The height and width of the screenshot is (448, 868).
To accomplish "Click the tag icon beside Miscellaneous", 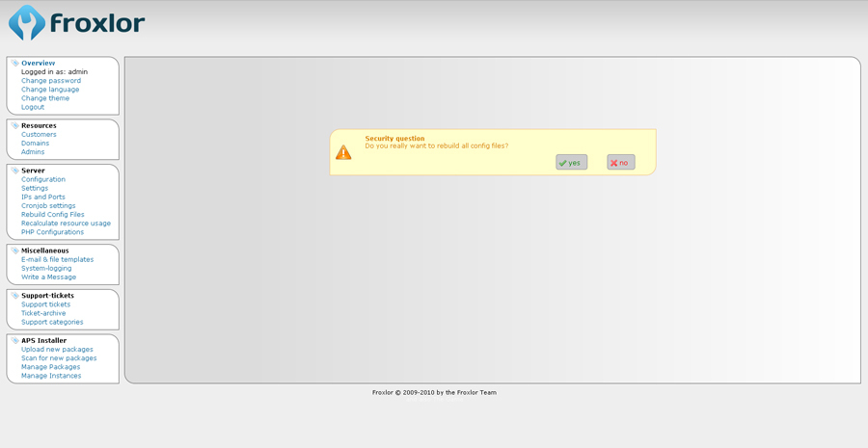I will tap(14, 250).
